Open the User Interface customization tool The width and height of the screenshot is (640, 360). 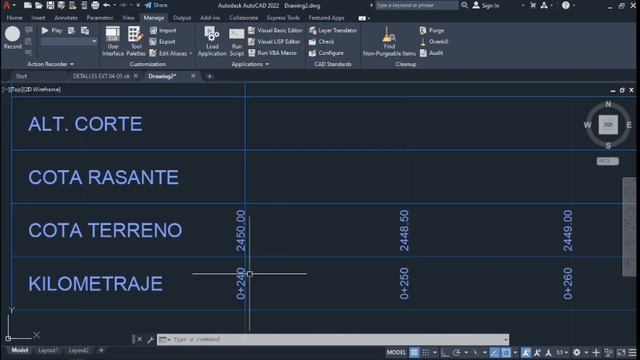[x=113, y=41]
